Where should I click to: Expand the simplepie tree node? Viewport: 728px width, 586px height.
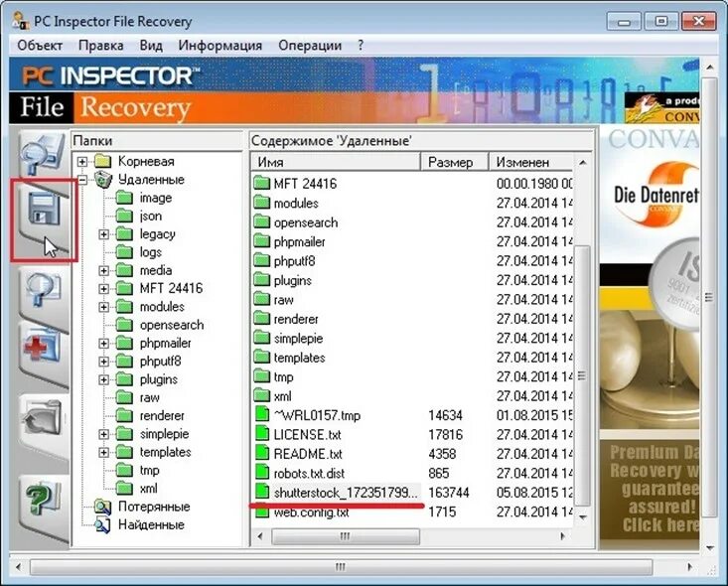coord(104,435)
